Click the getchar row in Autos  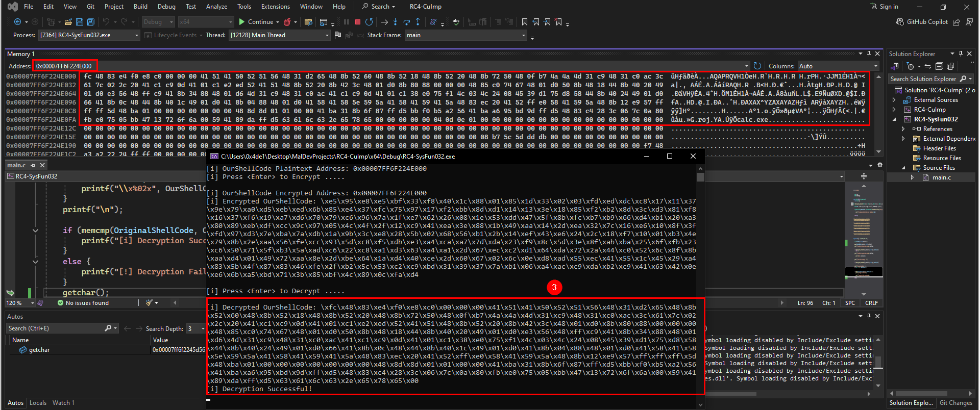106,350
